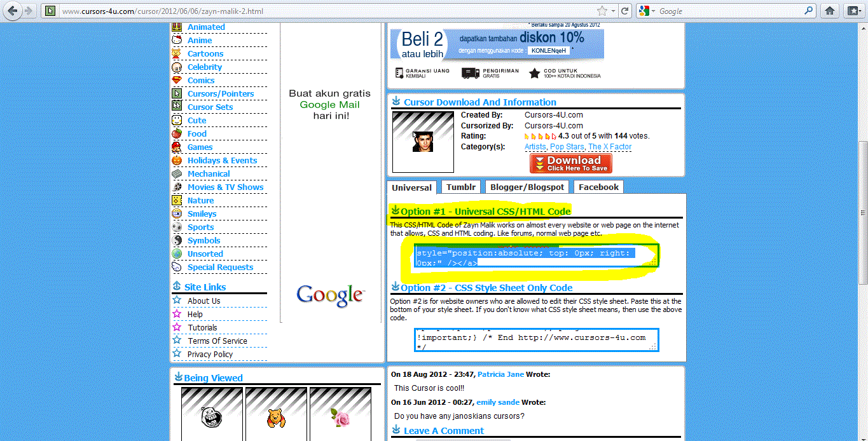
Task: Switch to the Tumblr tab
Action: pos(461,187)
